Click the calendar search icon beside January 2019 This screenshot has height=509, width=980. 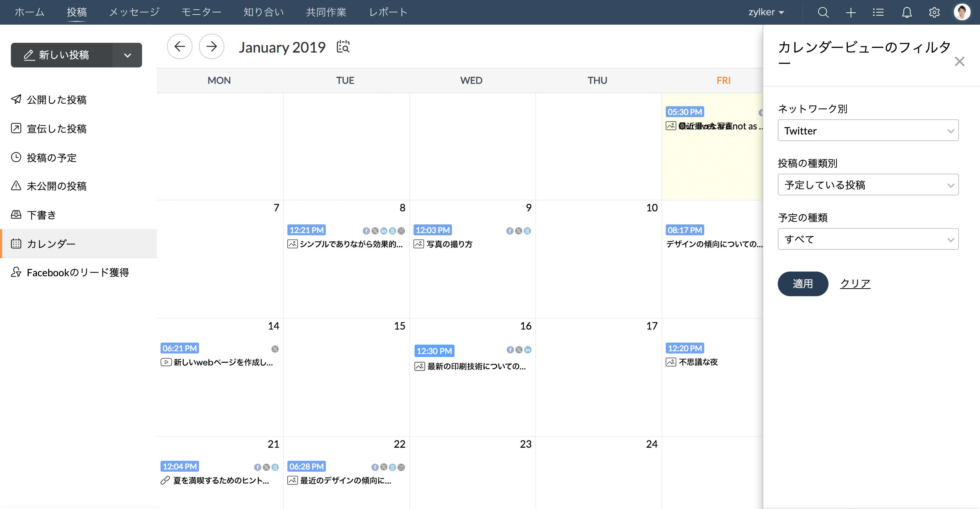[343, 46]
